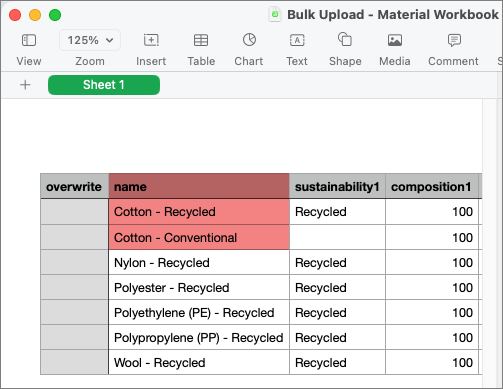
Task: Select the sustainability1 header cell
Action: click(x=337, y=186)
